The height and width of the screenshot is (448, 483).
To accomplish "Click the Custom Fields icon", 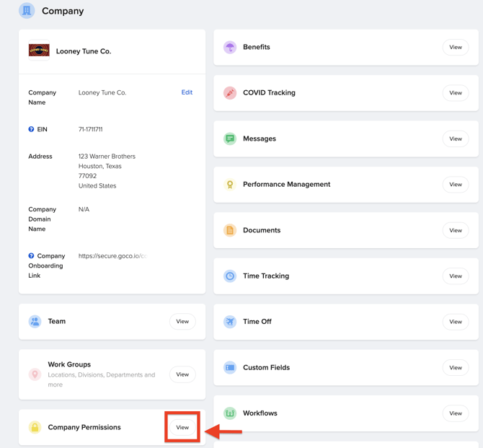I will [230, 367].
